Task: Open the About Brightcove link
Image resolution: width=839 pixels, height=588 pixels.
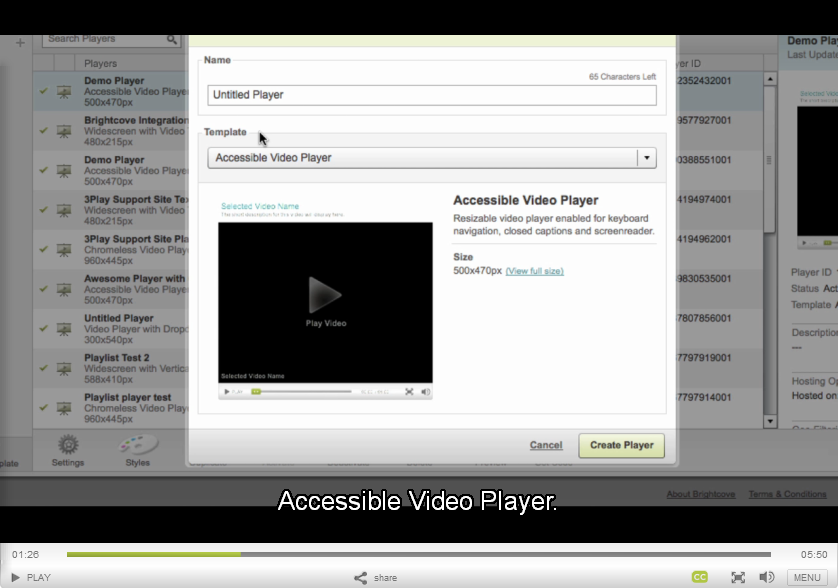Action: pyautogui.click(x=700, y=494)
